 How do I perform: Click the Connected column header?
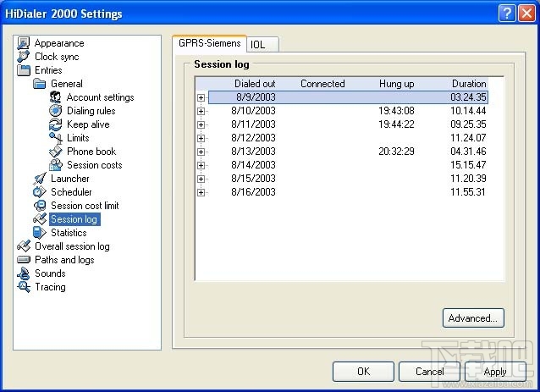(x=322, y=84)
